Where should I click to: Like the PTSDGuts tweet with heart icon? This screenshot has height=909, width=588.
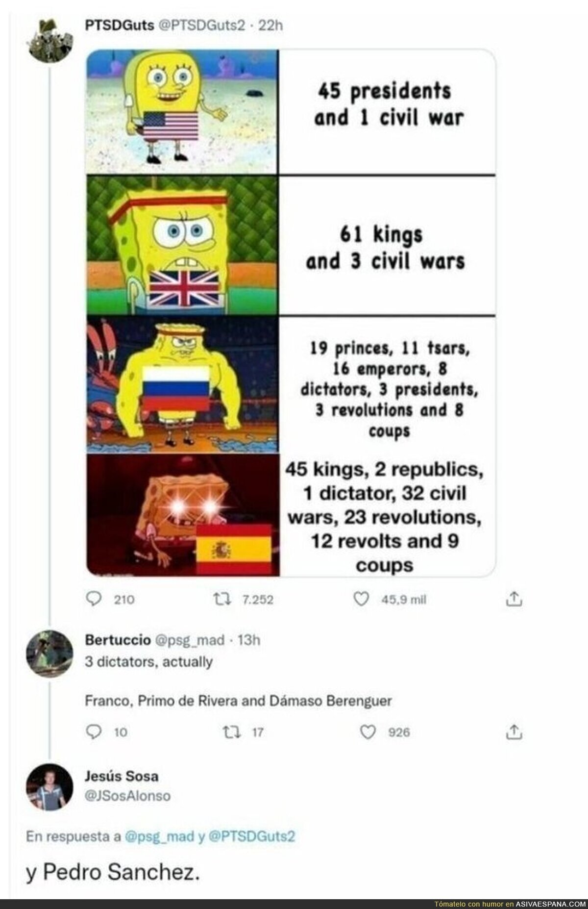361,599
